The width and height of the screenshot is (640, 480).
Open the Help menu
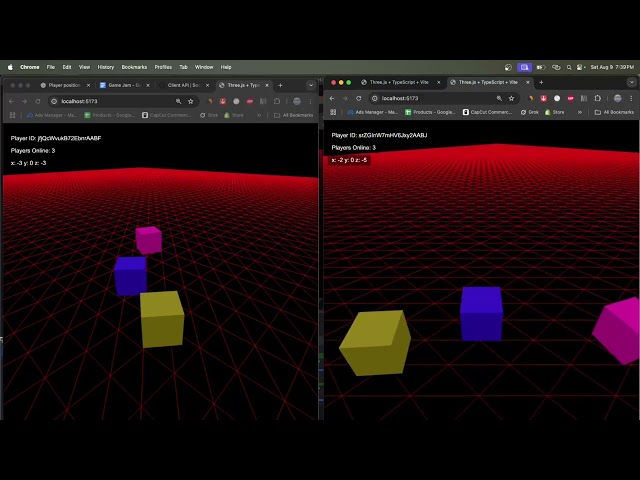226,67
